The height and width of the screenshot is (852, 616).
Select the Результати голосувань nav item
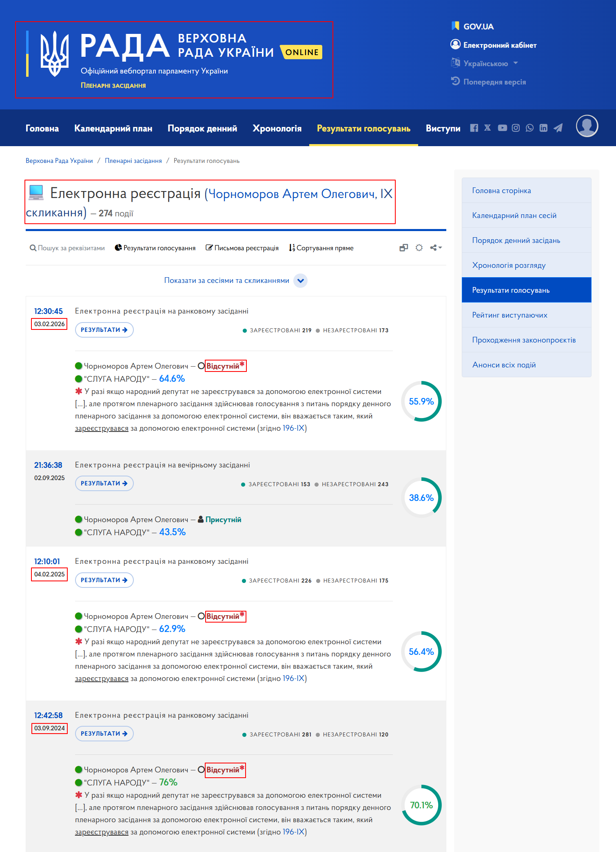(363, 128)
